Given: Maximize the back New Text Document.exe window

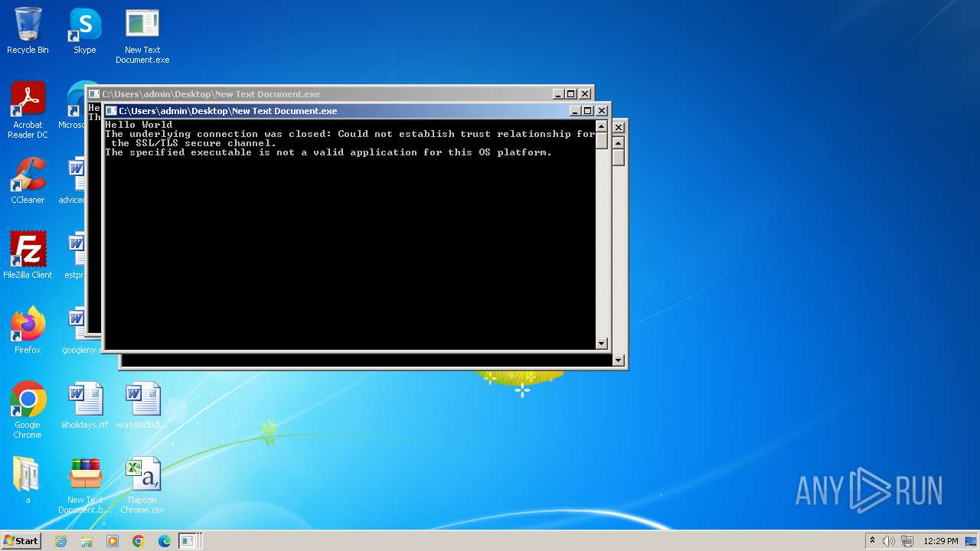Looking at the screenshot, I should pyautogui.click(x=571, y=94).
